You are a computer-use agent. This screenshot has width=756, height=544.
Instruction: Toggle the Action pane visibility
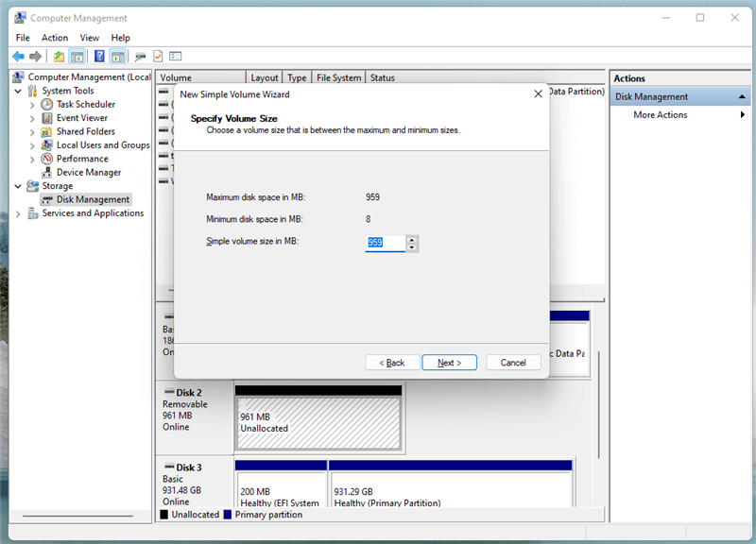[x=117, y=56]
